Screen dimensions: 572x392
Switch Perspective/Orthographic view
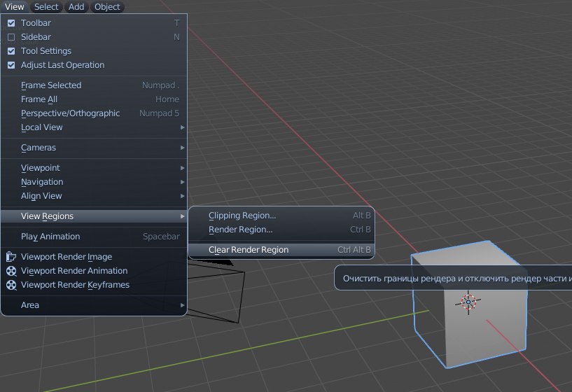click(x=94, y=113)
